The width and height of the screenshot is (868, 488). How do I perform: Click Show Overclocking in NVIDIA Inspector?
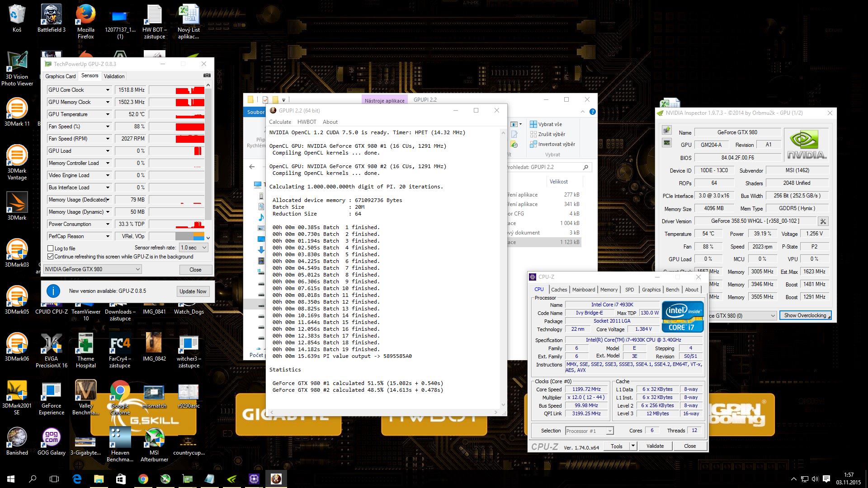pos(805,315)
